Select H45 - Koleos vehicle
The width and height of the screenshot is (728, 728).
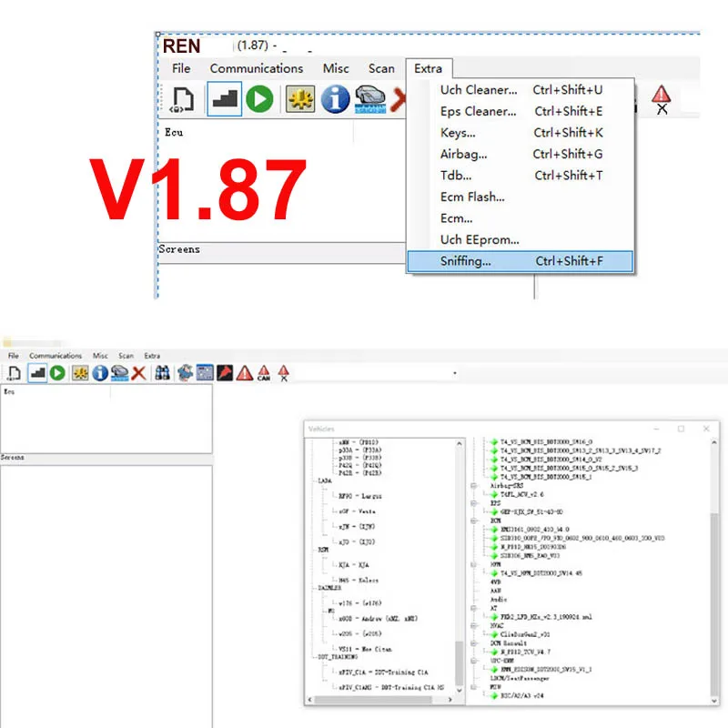(x=359, y=581)
